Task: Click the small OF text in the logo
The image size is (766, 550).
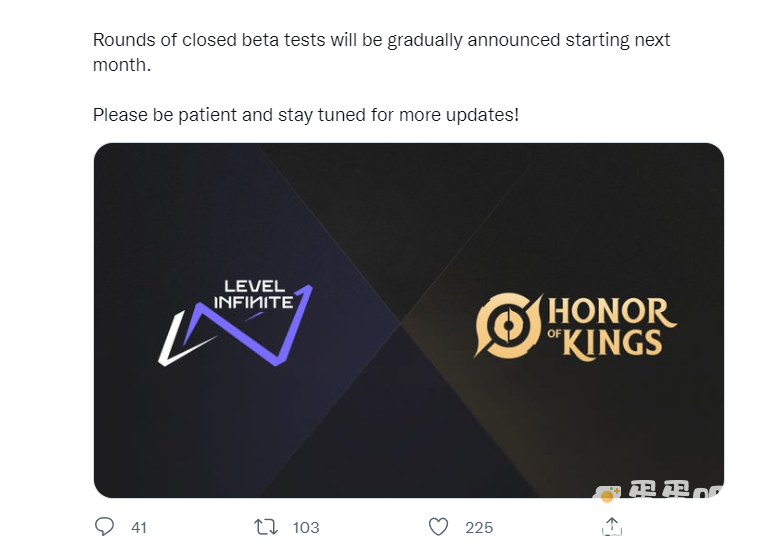Action: click(554, 334)
